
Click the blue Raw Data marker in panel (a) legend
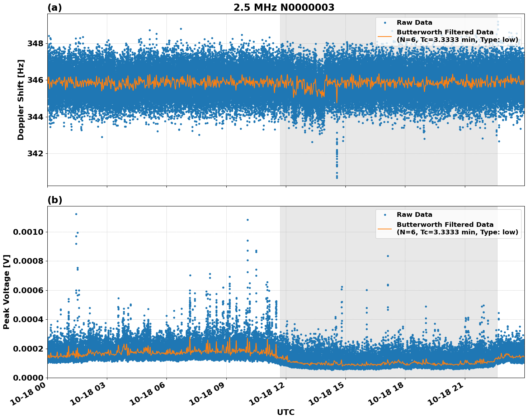(385, 23)
